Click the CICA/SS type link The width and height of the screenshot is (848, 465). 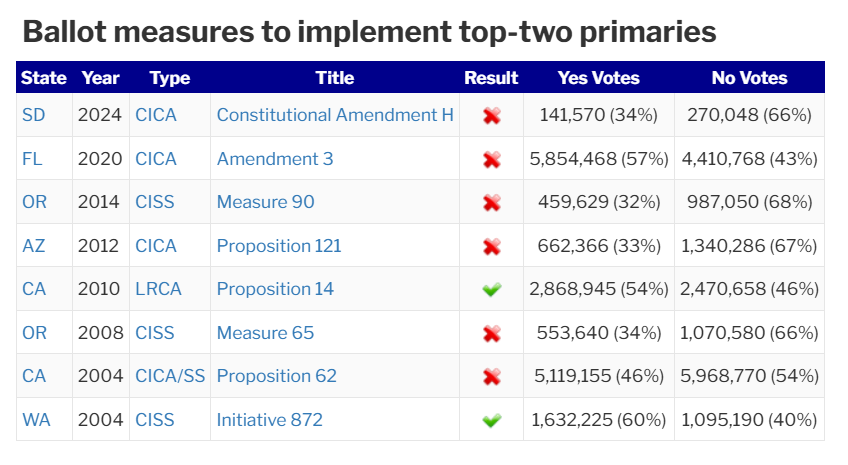170,376
